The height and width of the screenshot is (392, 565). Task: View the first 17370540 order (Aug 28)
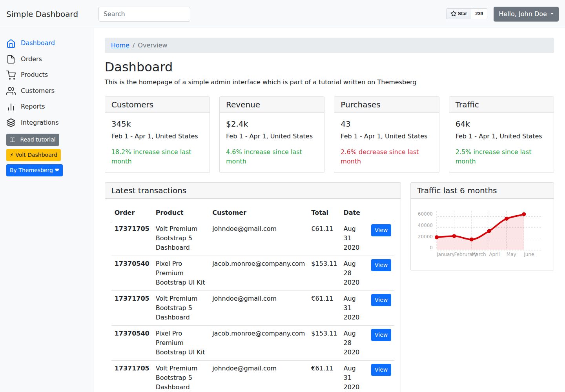[381, 265]
